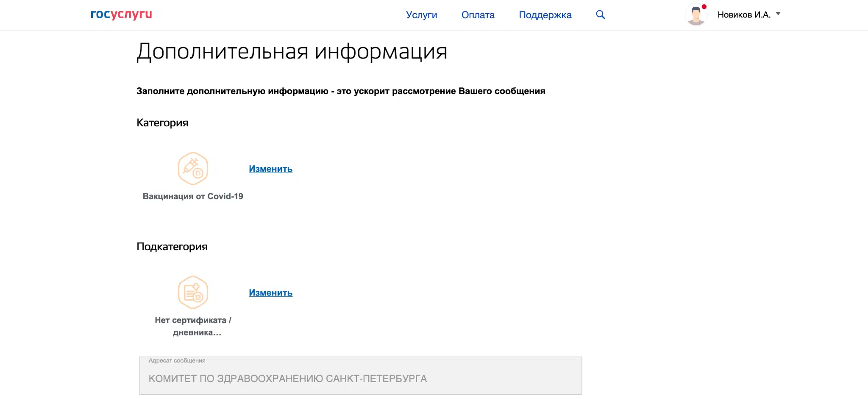The height and width of the screenshot is (399, 868).
Task: Click Изменить link next to Категория
Action: (270, 169)
